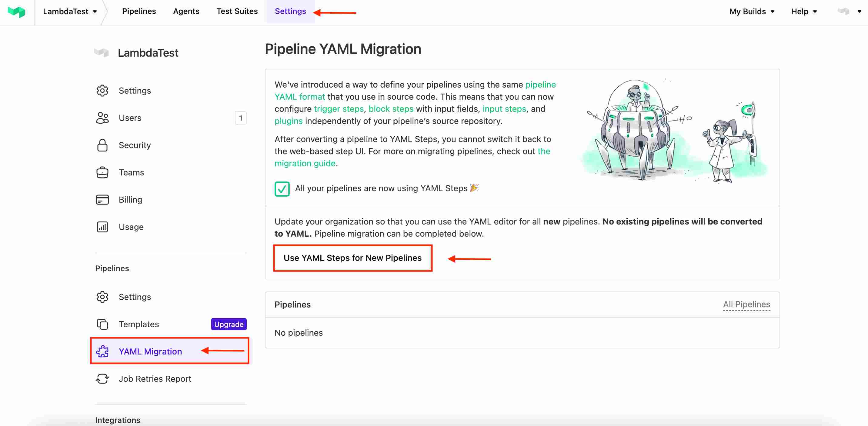Click the Billing card icon
Viewport: 868px width, 426px height.
click(102, 200)
